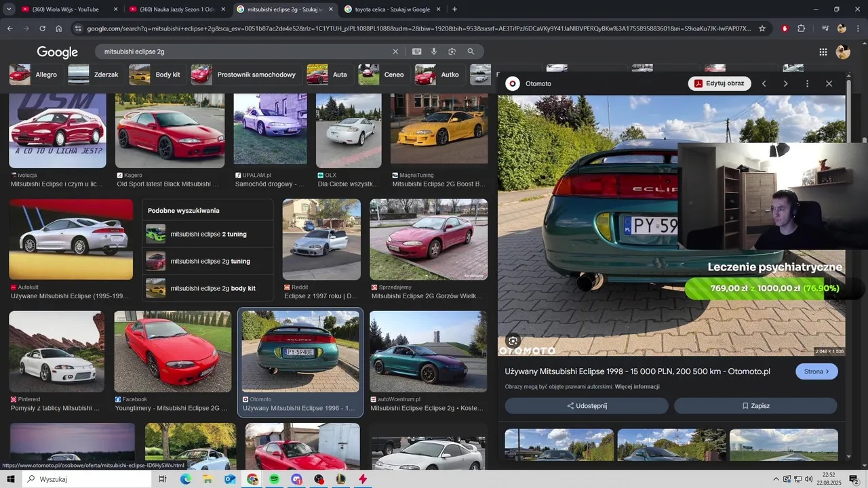This screenshot has height=488, width=868.
Task: Open Spotify from the taskbar
Action: tap(274, 479)
